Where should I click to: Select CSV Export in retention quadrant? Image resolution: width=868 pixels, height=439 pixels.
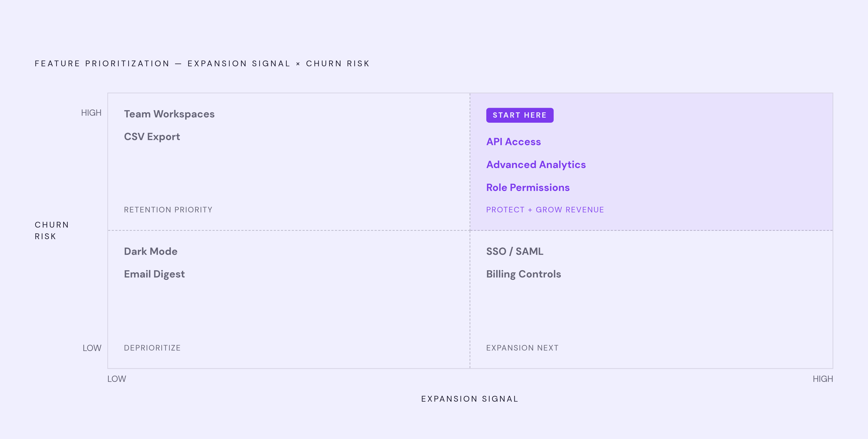pyautogui.click(x=152, y=137)
